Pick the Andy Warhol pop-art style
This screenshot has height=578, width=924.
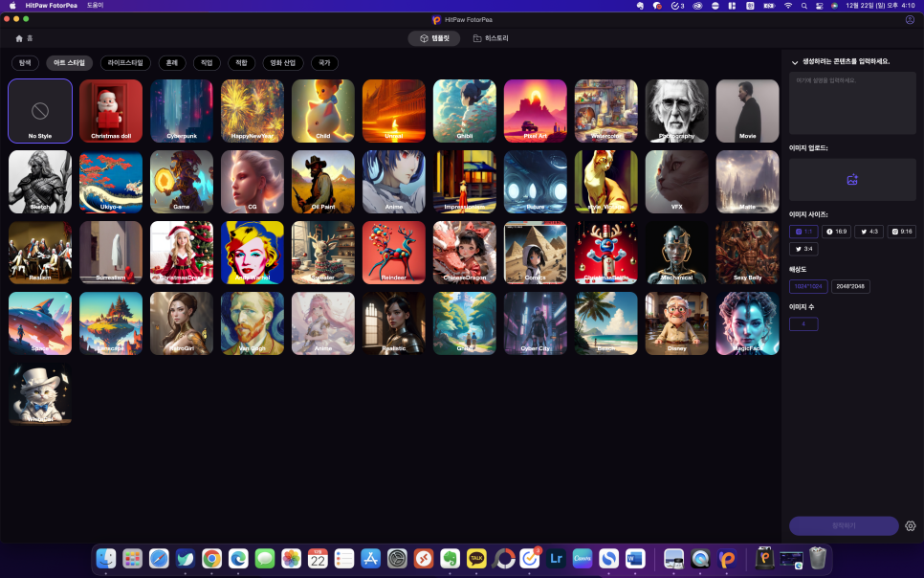pyautogui.click(x=253, y=253)
